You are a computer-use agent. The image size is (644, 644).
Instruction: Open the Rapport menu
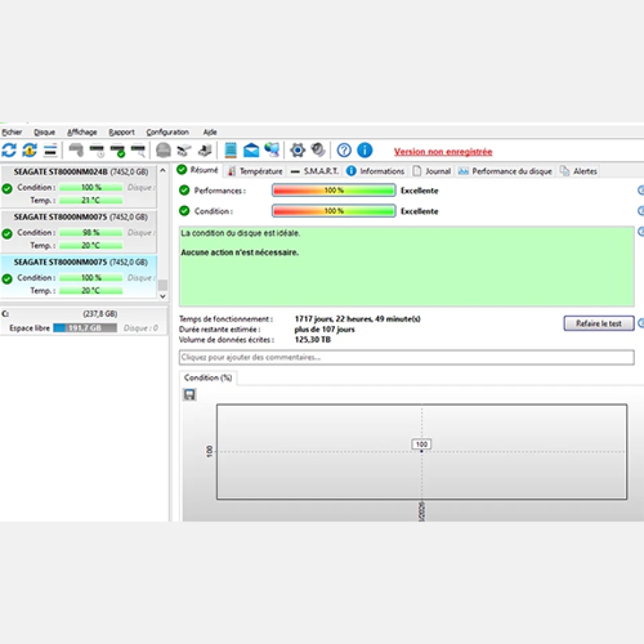(122, 132)
